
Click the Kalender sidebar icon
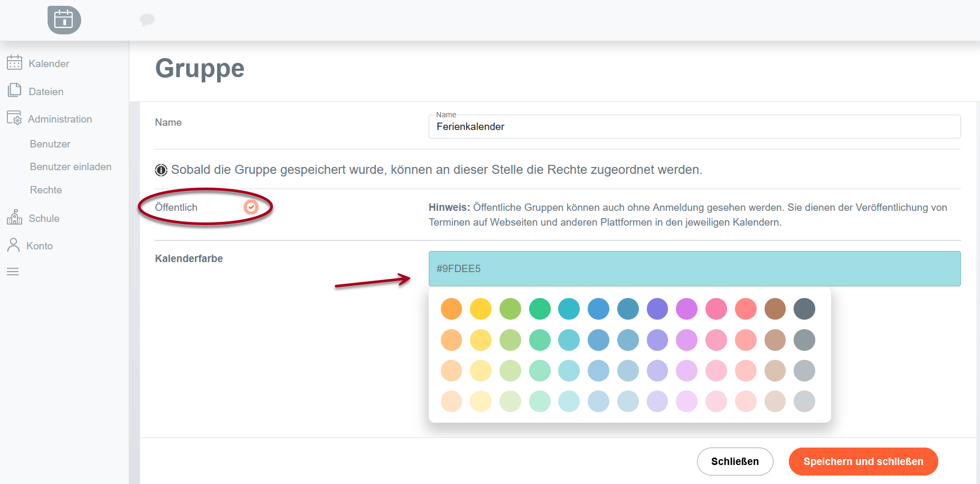point(14,63)
